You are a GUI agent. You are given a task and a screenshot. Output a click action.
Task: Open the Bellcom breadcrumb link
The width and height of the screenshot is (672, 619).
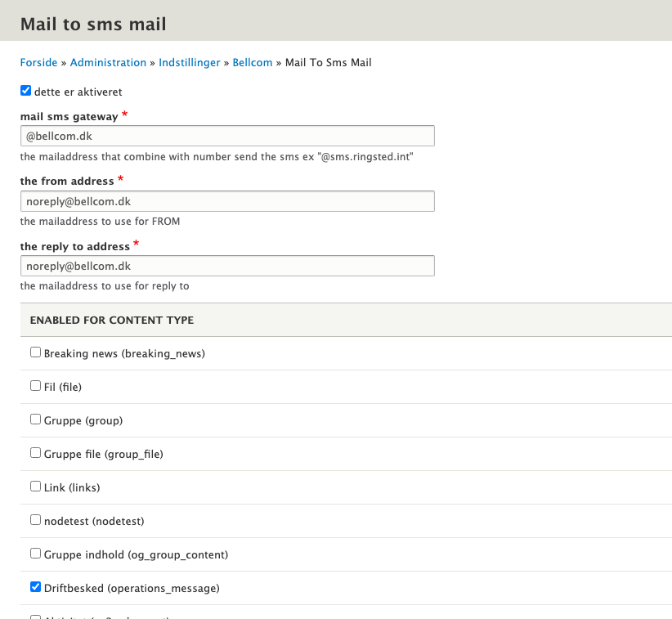coord(253,62)
